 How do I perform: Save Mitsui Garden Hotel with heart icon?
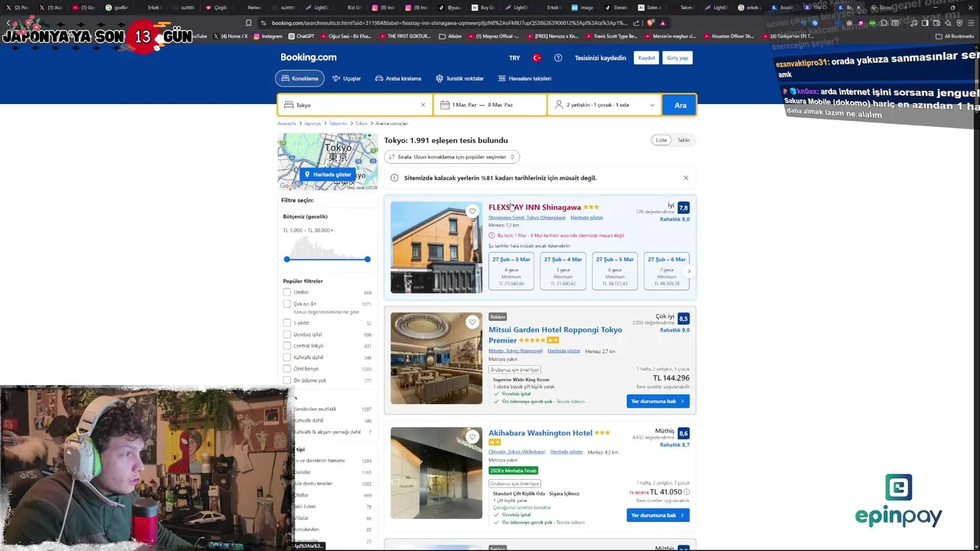point(472,322)
